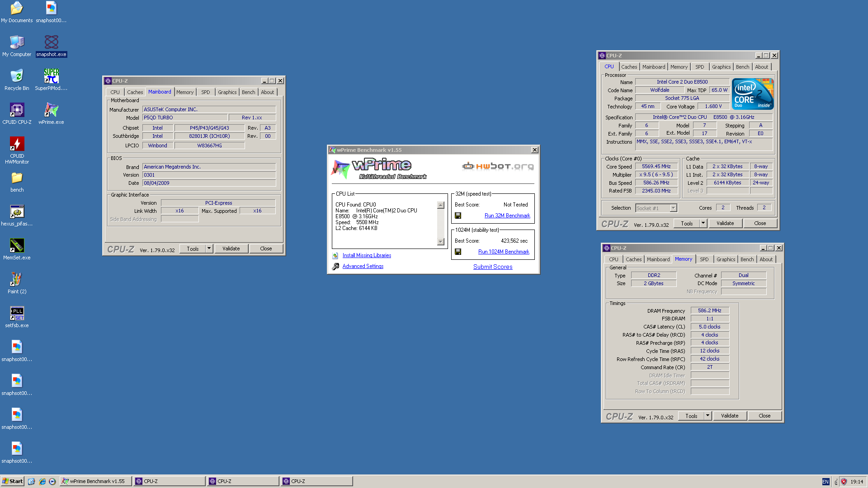
Task: Switch to Caches tab in Mainboard CPU-Z window
Action: click(135, 92)
